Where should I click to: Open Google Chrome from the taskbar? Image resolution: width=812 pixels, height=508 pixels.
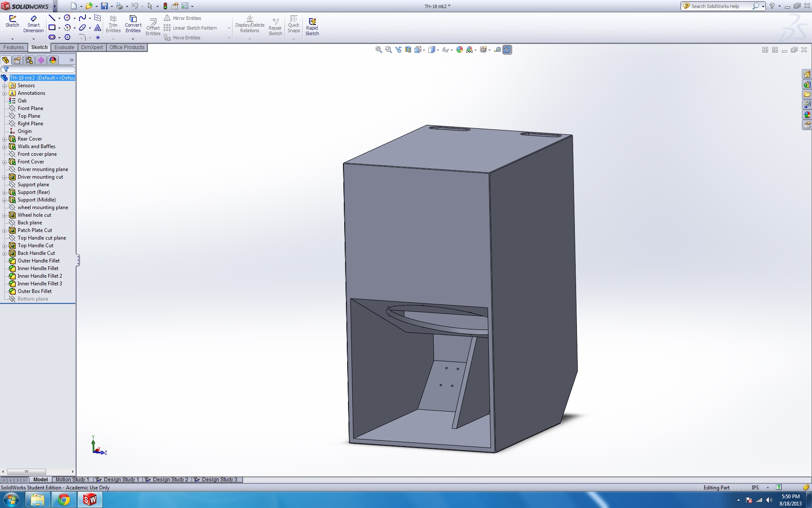point(64,500)
